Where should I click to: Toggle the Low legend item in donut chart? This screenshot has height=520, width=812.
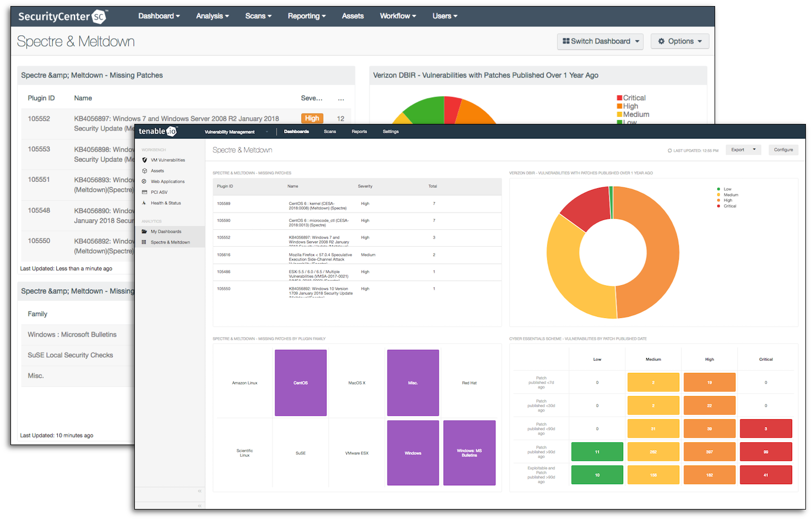[x=724, y=189]
